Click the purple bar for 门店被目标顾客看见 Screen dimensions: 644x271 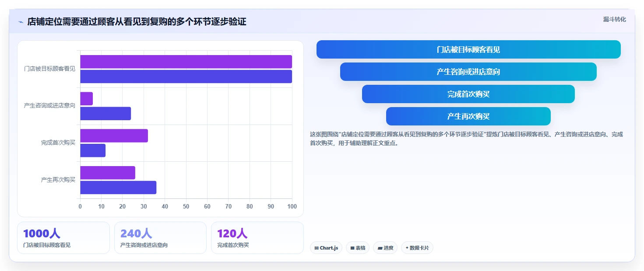pos(186,62)
